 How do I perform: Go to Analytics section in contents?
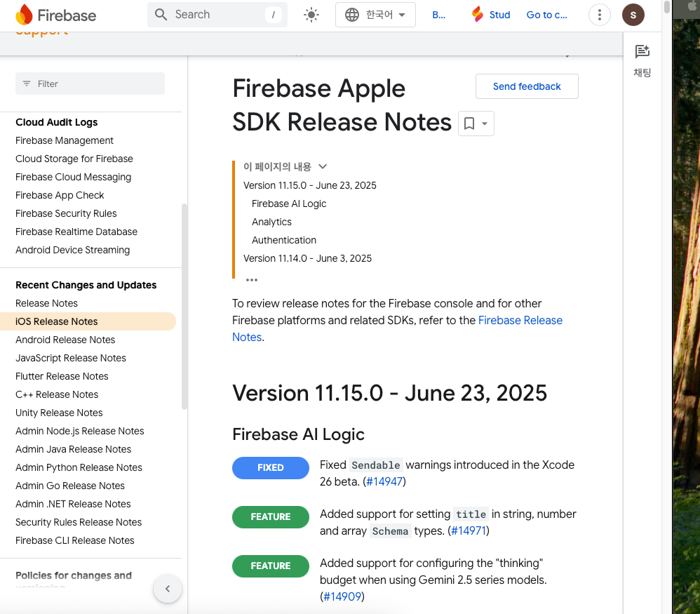click(x=271, y=222)
